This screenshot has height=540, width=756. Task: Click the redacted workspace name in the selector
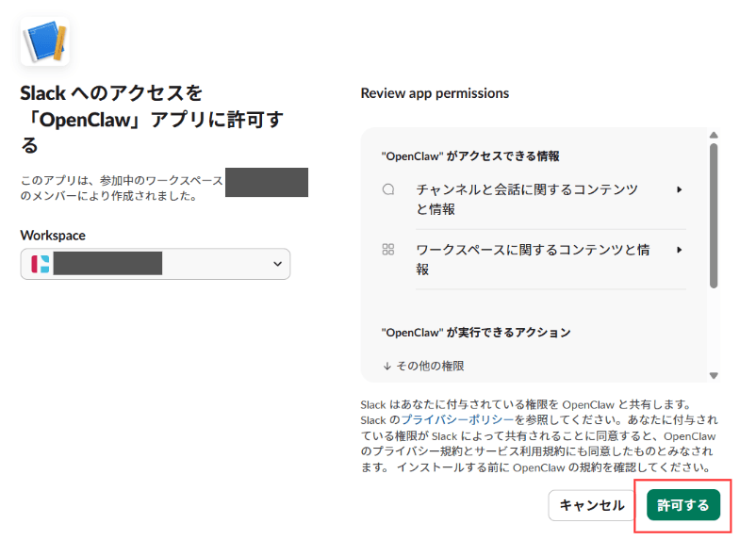pos(107,264)
